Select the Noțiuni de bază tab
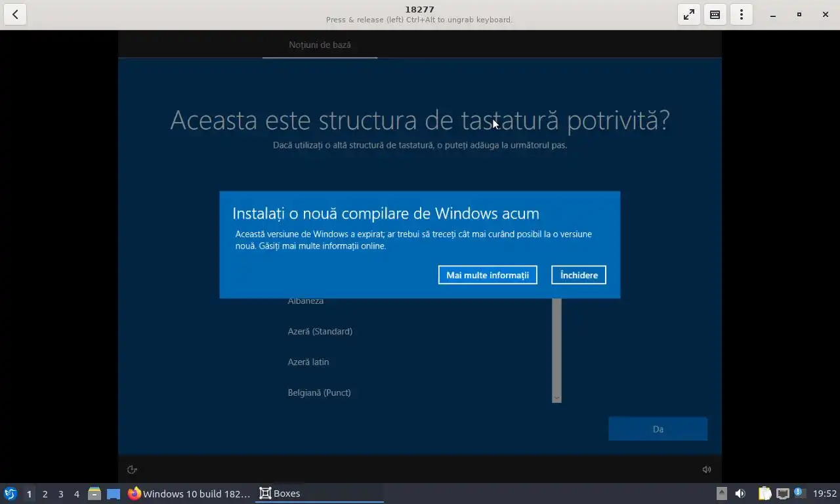The height and width of the screenshot is (504, 840). 320,45
